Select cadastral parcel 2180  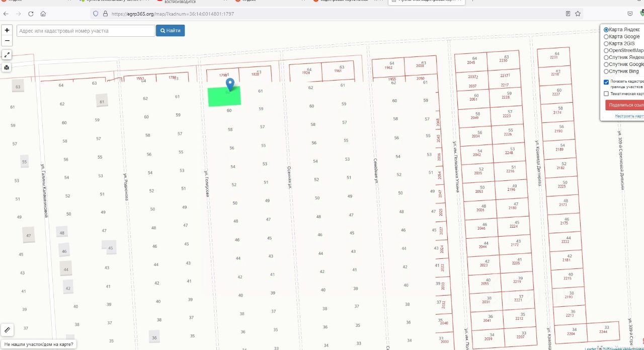(x=513, y=207)
